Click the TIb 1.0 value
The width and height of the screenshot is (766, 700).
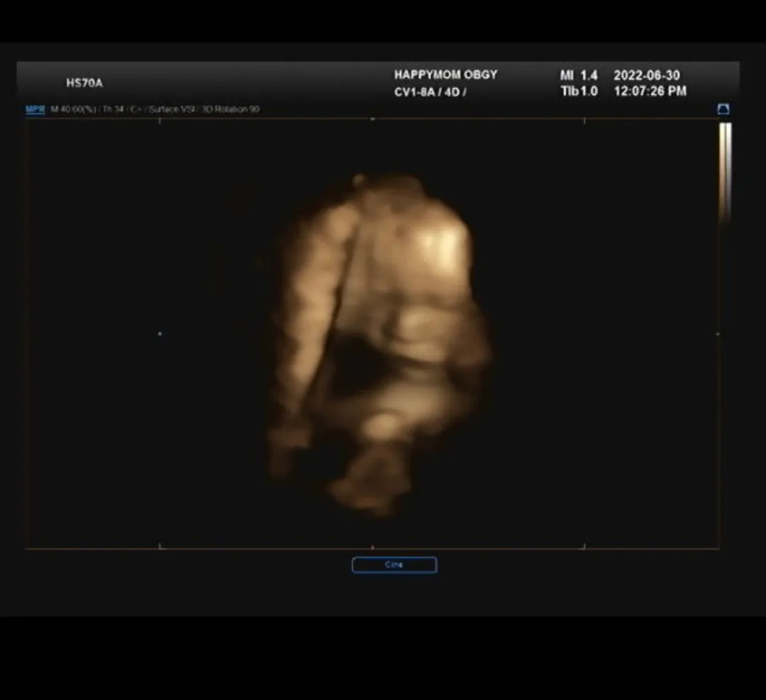tap(579, 91)
